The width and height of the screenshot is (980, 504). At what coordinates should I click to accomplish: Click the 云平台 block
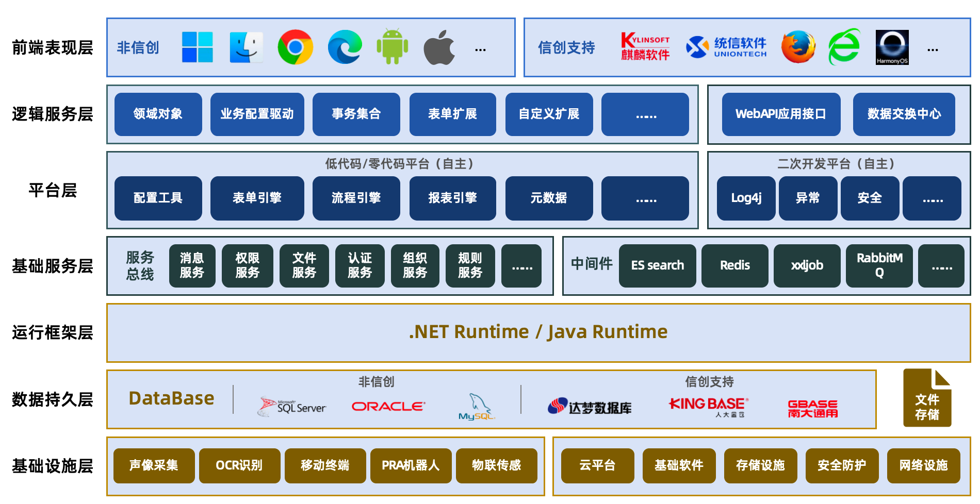(x=597, y=466)
